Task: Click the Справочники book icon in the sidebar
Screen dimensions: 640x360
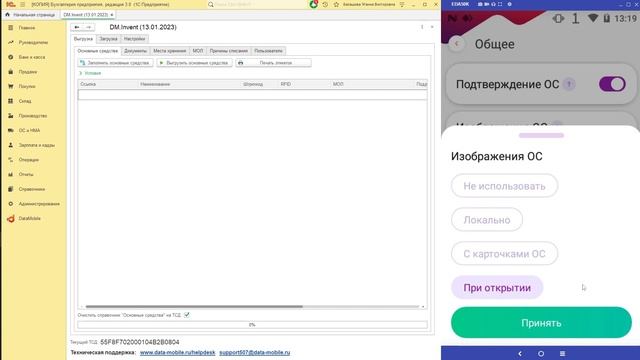Action: point(11,189)
